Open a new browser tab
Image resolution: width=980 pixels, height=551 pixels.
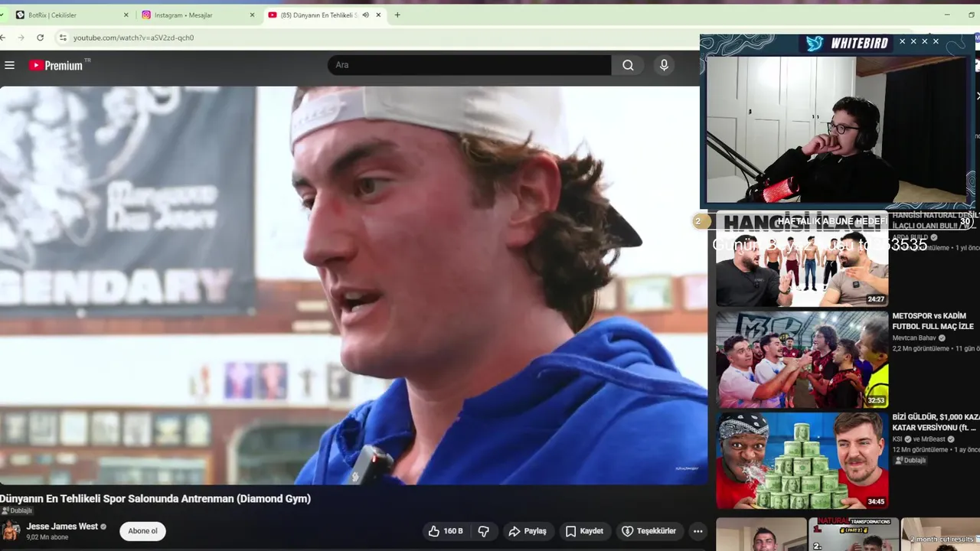[x=397, y=15]
